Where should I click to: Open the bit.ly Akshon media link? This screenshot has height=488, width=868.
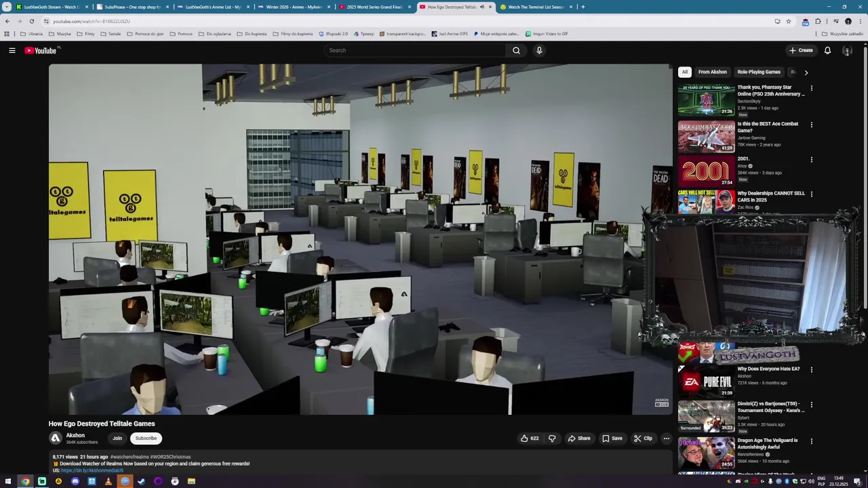(x=92, y=470)
